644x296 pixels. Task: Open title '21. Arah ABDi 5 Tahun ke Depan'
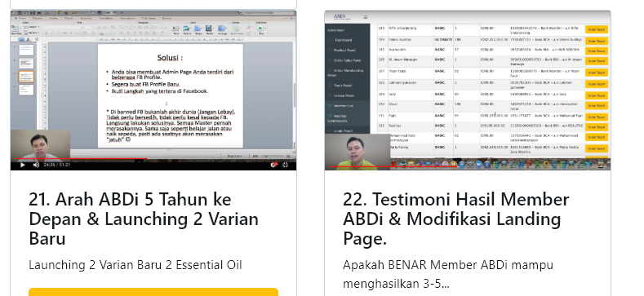144,219
